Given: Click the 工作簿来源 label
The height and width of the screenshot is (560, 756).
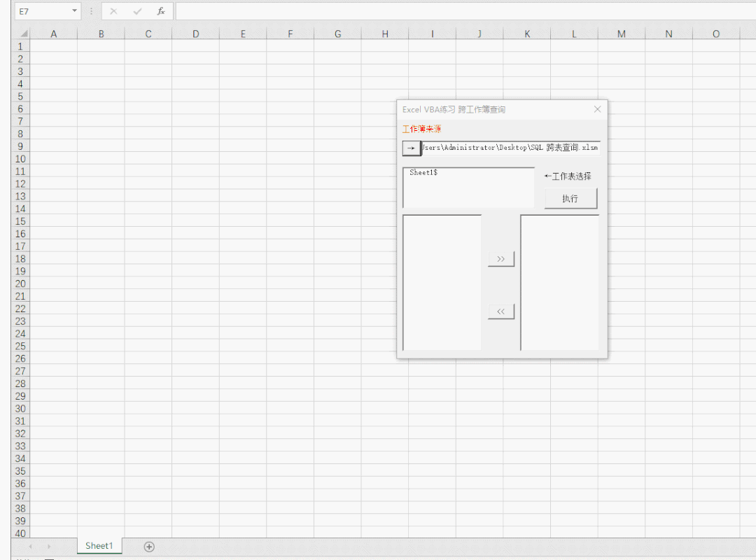Looking at the screenshot, I should pos(421,129).
